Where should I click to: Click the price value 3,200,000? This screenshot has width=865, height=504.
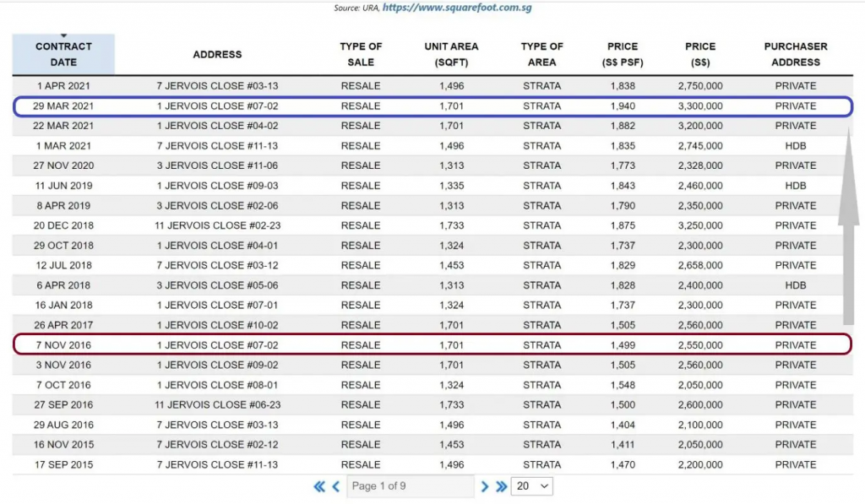coord(700,126)
